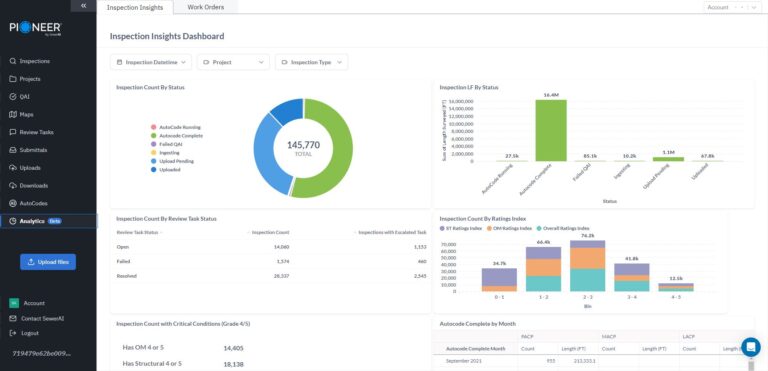This screenshot has height=371, width=768.
Task: Click the green Autocode Complete bar
Action: [551, 130]
